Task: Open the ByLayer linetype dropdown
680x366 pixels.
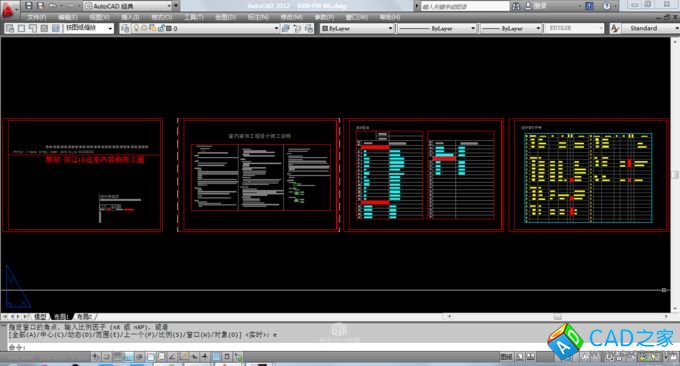Action: (x=437, y=28)
